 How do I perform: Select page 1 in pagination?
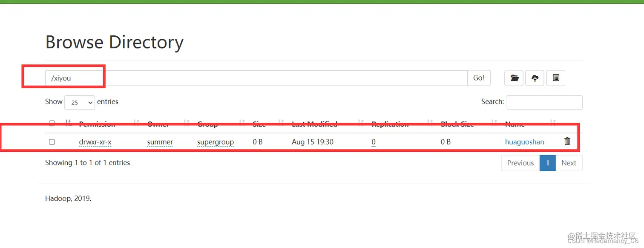point(548,163)
